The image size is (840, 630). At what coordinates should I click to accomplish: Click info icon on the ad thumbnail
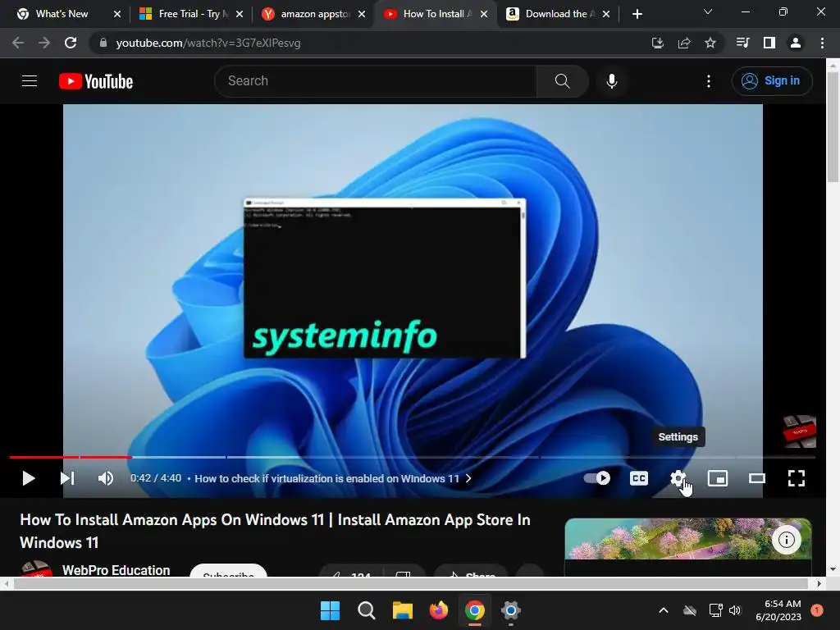(786, 540)
